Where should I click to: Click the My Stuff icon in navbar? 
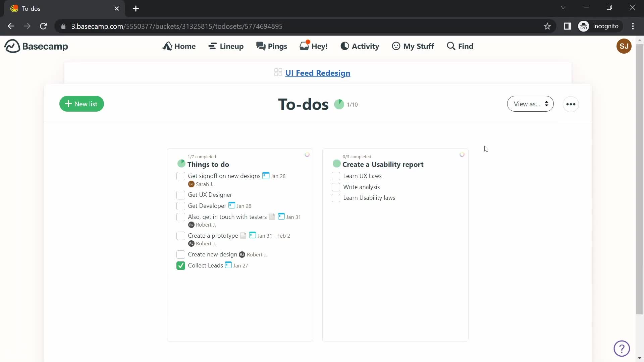tap(395, 46)
